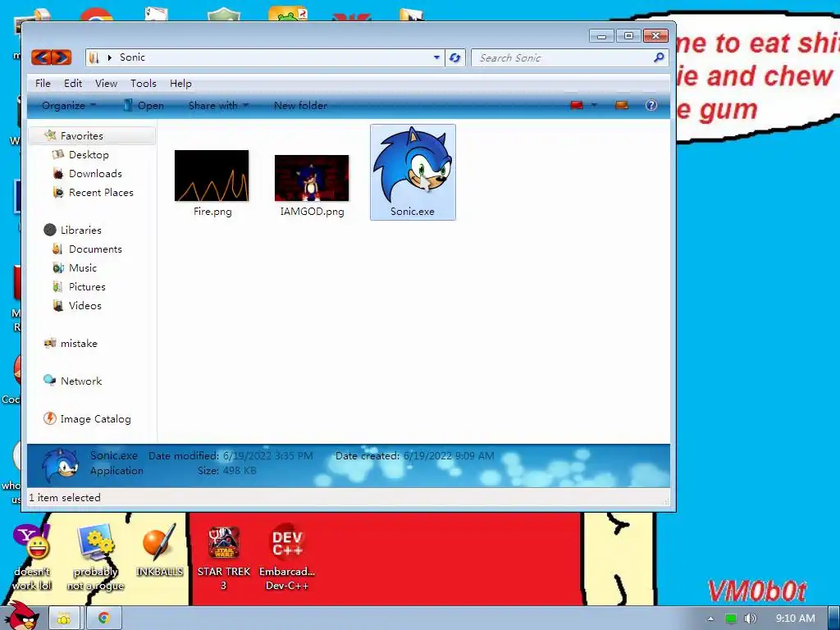Expand the Share with dropdown

[218, 106]
